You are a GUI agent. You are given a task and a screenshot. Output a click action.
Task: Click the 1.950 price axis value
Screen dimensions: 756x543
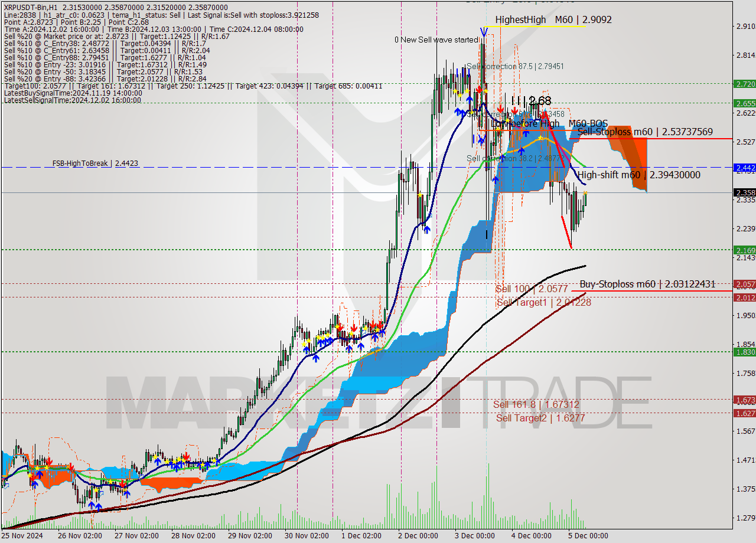tap(746, 315)
